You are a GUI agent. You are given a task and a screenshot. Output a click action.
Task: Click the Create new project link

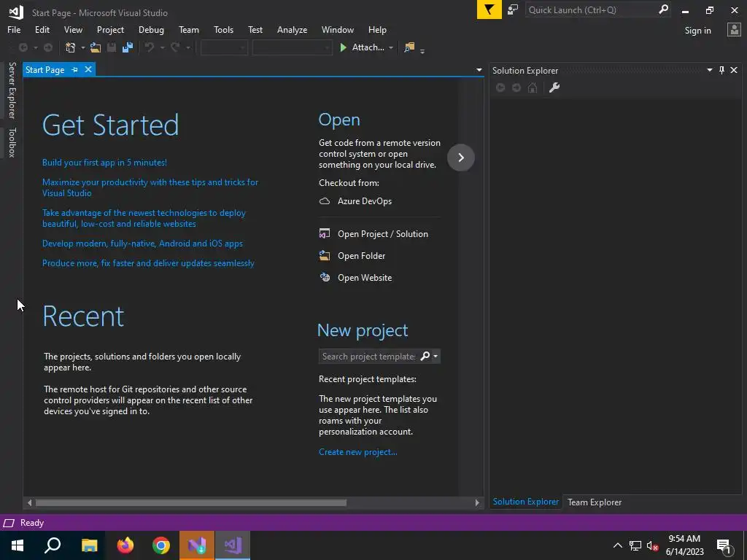[357, 452]
